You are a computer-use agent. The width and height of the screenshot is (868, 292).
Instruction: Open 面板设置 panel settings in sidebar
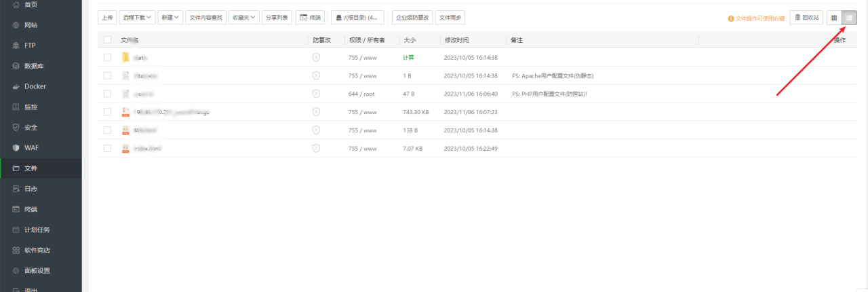point(41,270)
